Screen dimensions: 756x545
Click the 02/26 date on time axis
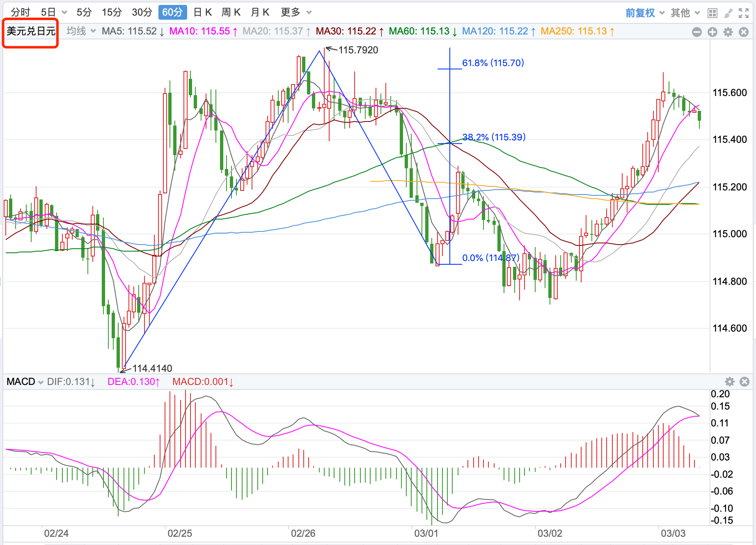[x=303, y=534]
